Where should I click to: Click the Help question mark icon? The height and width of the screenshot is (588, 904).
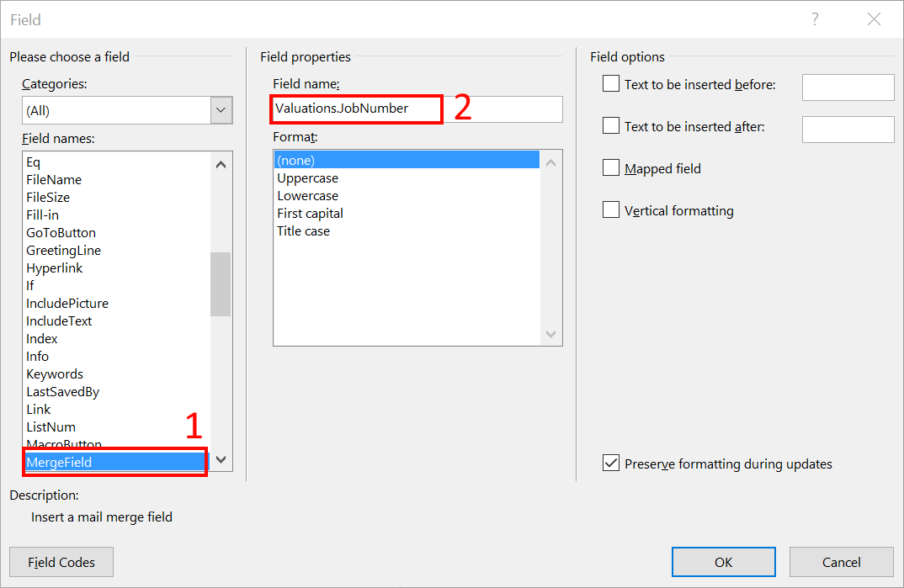click(x=815, y=19)
